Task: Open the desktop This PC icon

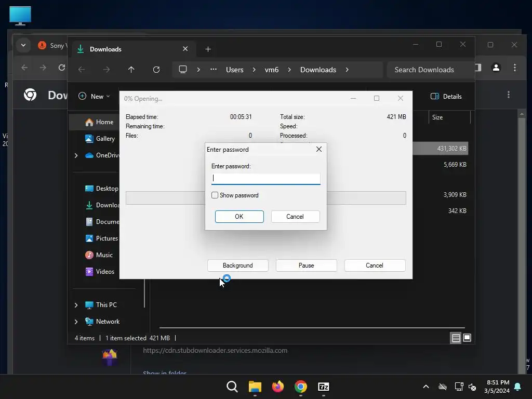Action: tap(20, 16)
